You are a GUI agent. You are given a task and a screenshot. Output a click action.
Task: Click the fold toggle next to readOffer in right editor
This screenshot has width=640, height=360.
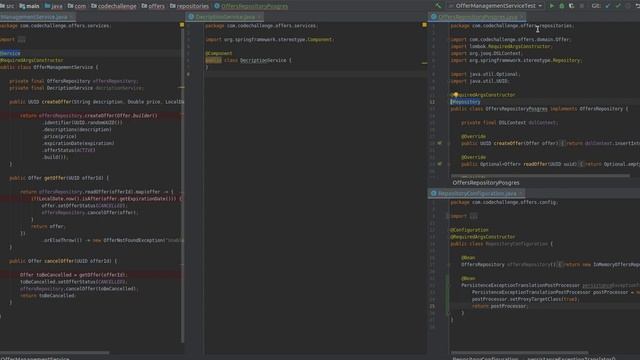click(x=449, y=164)
